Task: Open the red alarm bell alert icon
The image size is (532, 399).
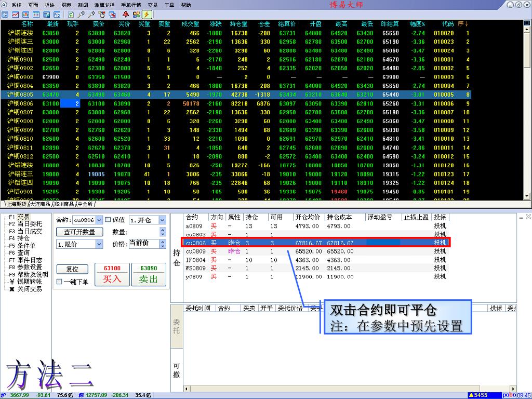Action: [126, 15]
